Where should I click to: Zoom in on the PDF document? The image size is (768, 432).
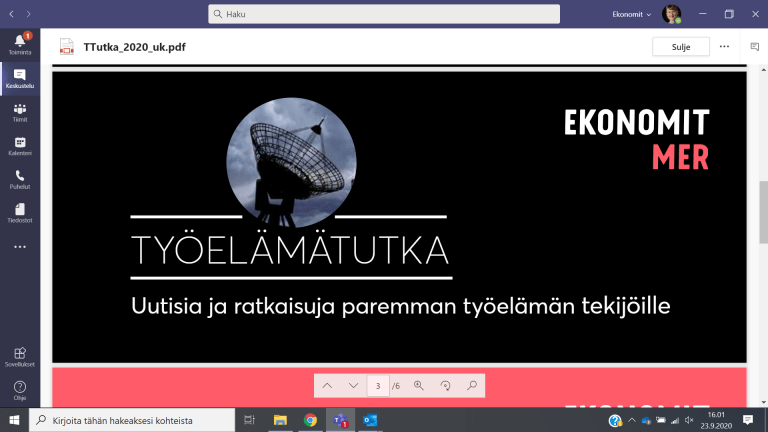point(419,385)
